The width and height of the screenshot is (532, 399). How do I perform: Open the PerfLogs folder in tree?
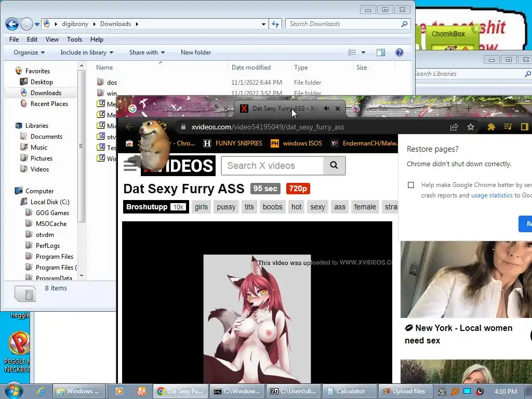click(x=47, y=245)
